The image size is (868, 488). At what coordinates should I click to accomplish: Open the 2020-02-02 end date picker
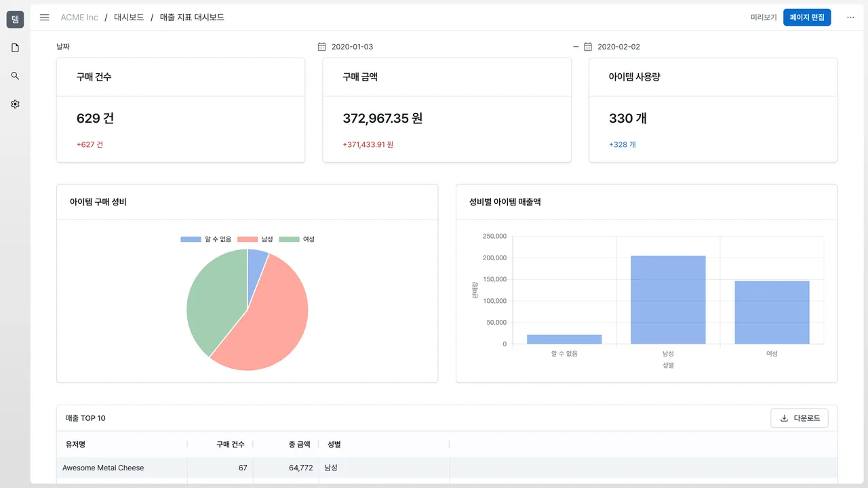coord(618,47)
